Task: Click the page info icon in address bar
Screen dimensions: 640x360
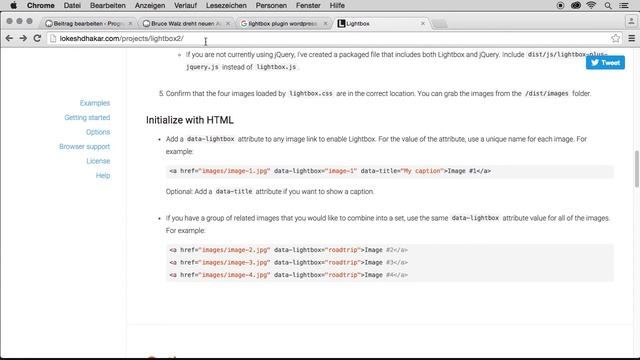Action: tap(53, 38)
